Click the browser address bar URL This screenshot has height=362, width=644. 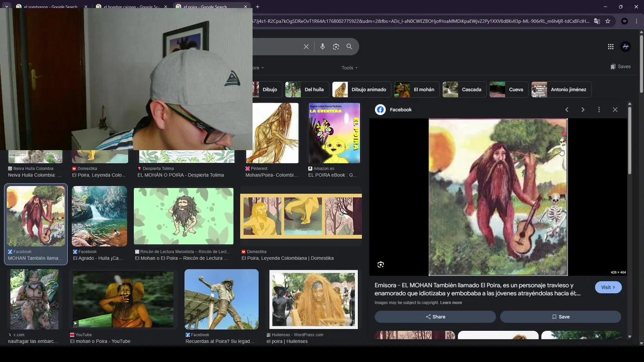(x=421, y=21)
